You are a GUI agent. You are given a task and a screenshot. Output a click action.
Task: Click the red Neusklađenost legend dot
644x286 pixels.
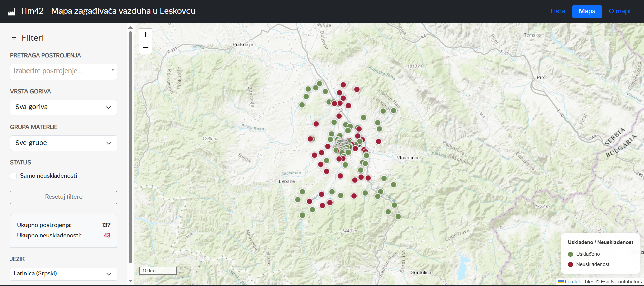tap(570, 264)
